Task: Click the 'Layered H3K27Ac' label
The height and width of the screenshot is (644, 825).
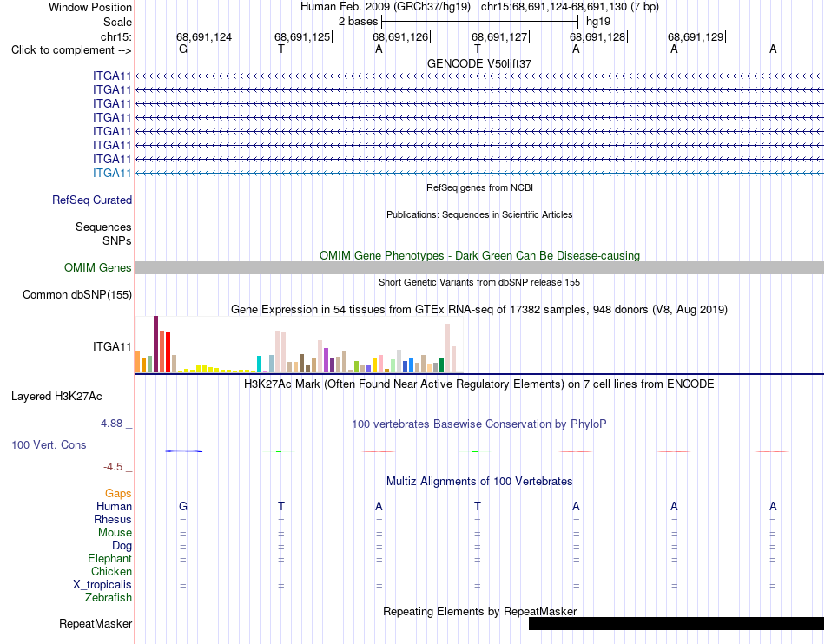Action: [x=56, y=397]
